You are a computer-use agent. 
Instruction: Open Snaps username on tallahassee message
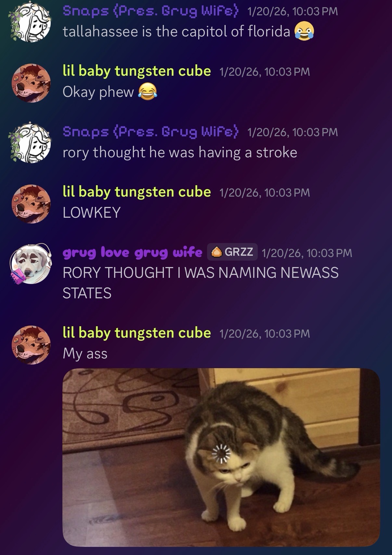tap(151, 11)
